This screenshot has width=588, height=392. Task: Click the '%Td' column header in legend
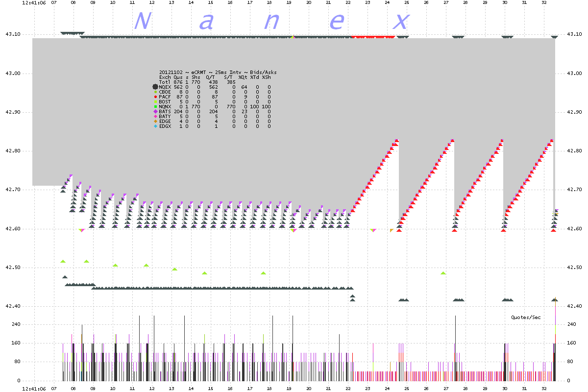[x=255, y=77]
